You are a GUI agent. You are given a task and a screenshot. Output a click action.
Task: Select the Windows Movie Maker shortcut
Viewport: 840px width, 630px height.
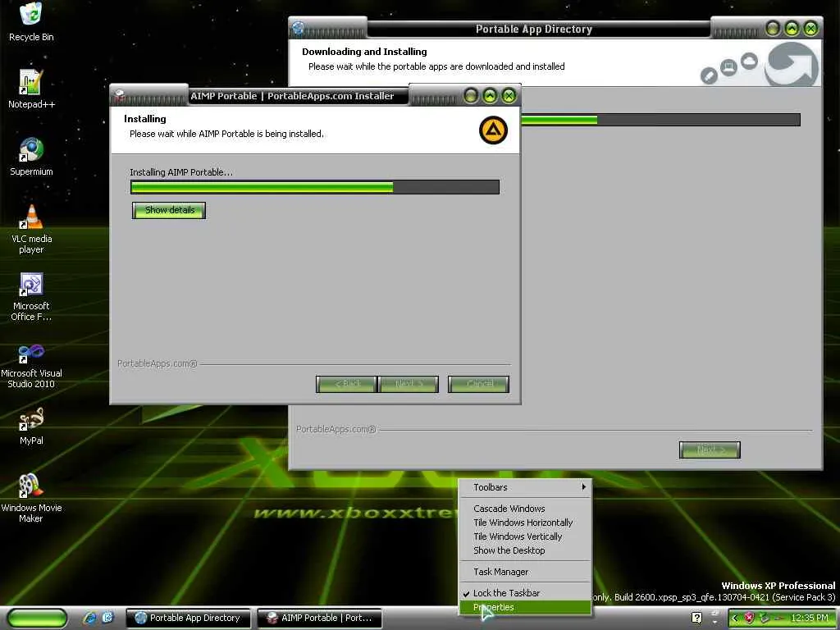pyautogui.click(x=32, y=498)
